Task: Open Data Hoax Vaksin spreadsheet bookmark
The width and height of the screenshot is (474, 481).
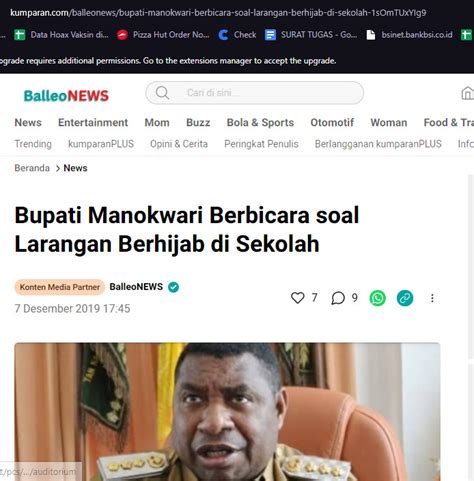Action: pos(61,35)
